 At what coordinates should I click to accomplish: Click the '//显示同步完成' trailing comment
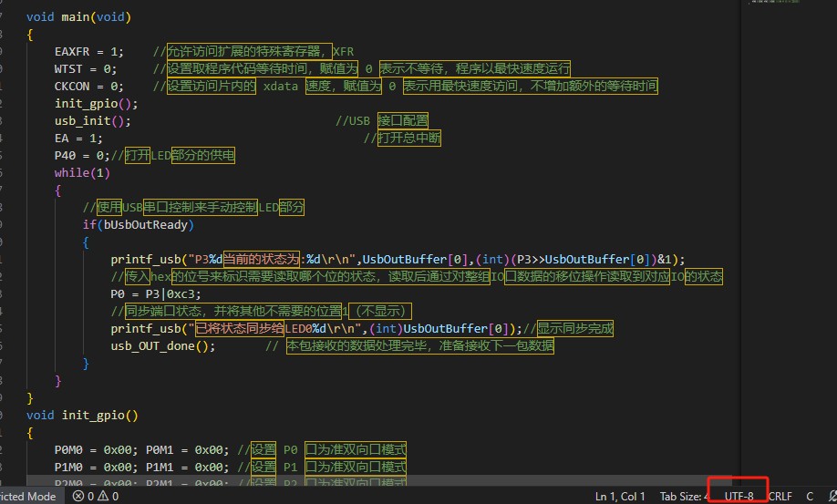568,328
